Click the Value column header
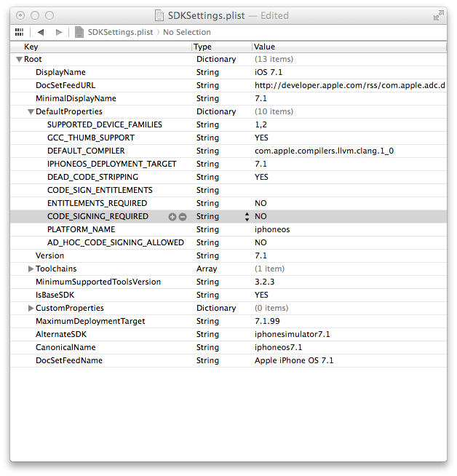The image size is (457, 476). (264, 47)
